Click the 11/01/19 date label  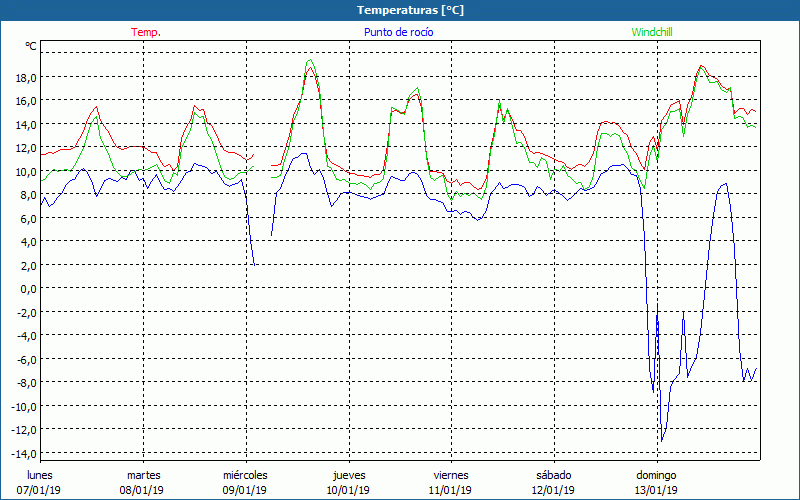click(x=450, y=491)
